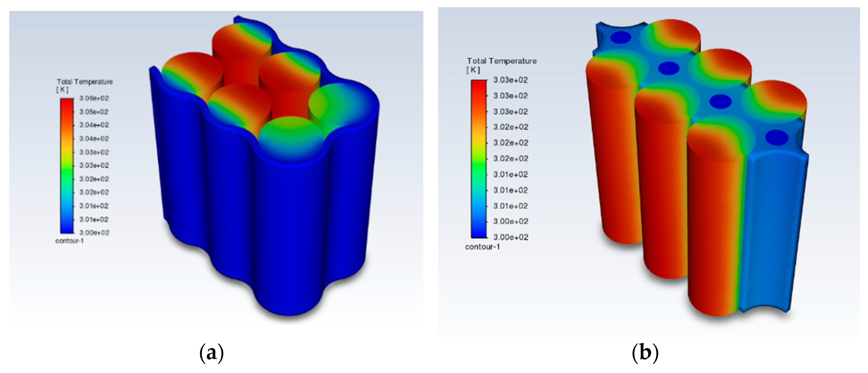Click the front green cell top in plot (a)

pos(291,133)
